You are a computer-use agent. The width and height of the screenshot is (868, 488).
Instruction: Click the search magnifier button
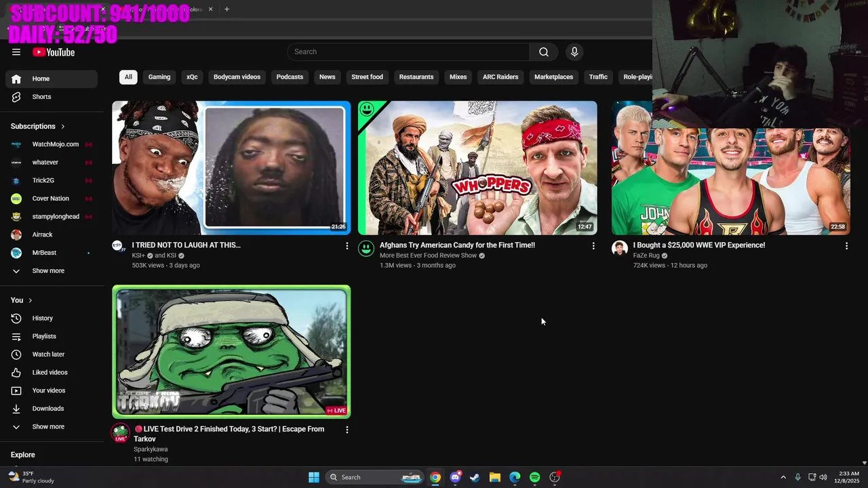(544, 52)
